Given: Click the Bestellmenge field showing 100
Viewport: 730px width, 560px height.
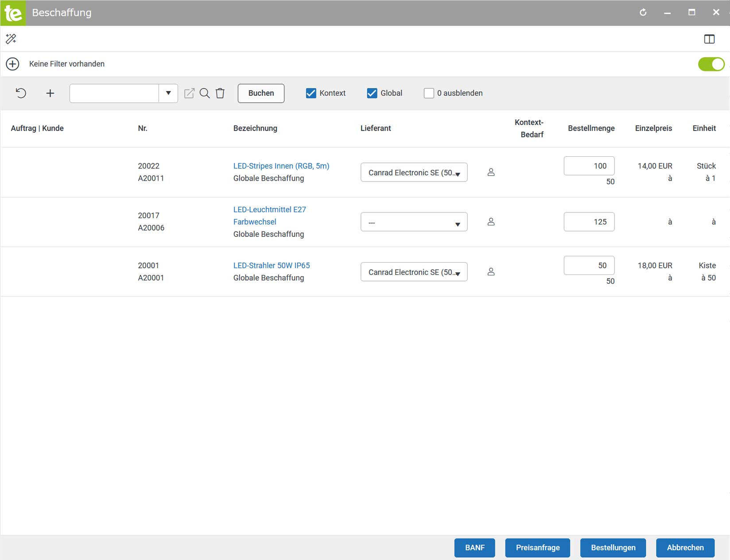Looking at the screenshot, I should point(589,166).
